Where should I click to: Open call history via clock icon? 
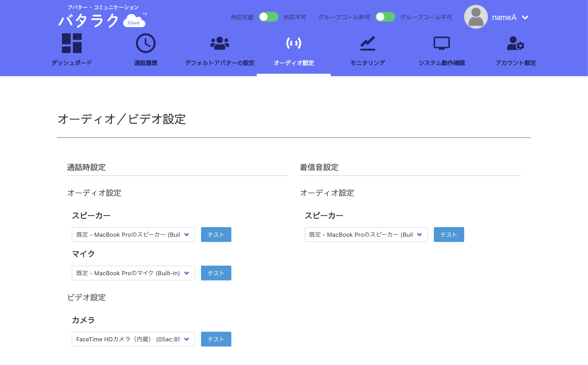pos(146,43)
